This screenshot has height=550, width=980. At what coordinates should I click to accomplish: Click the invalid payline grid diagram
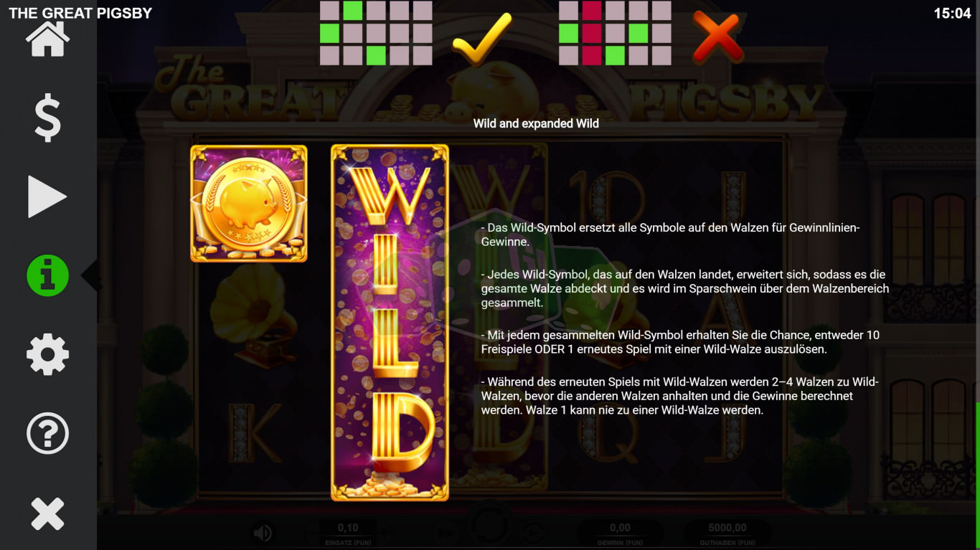coord(615,33)
